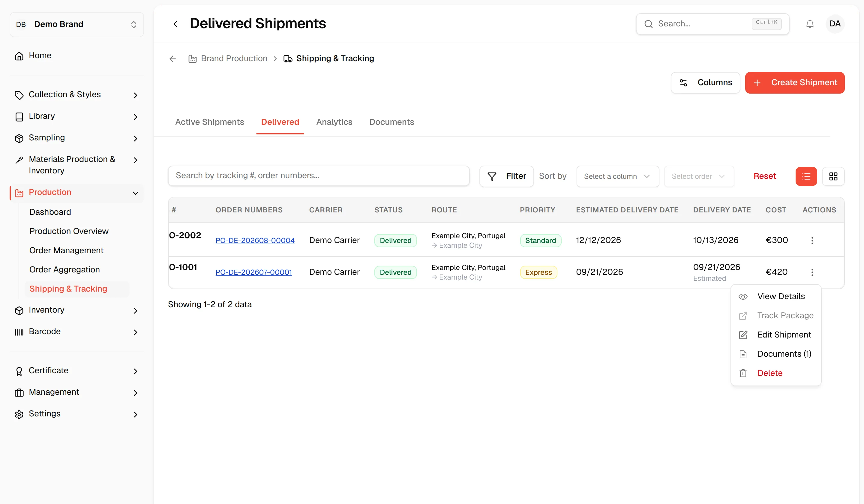
Task: Click the Filter button
Action: pyautogui.click(x=506, y=176)
